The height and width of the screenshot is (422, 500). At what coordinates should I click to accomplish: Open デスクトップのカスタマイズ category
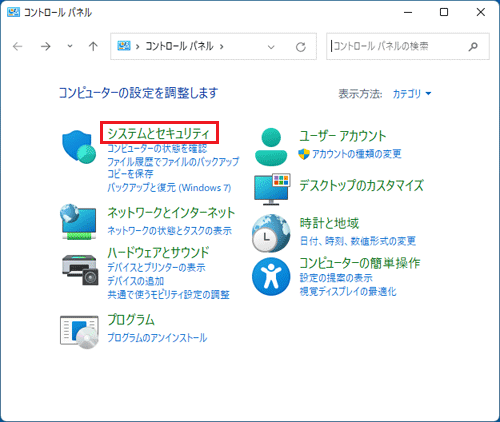click(361, 185)
